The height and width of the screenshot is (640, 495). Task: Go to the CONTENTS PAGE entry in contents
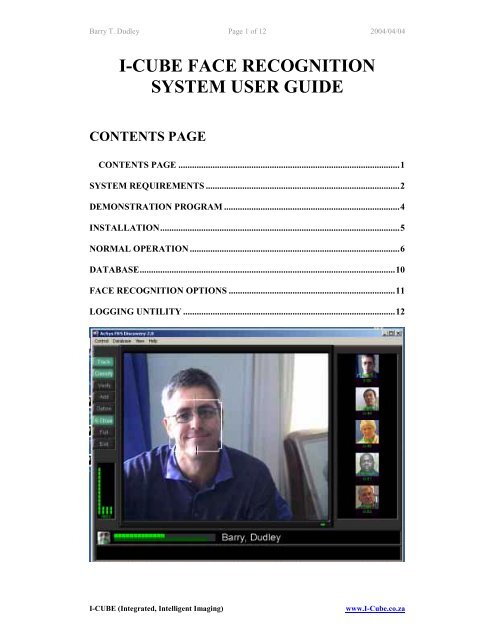[x=251, y=165]
